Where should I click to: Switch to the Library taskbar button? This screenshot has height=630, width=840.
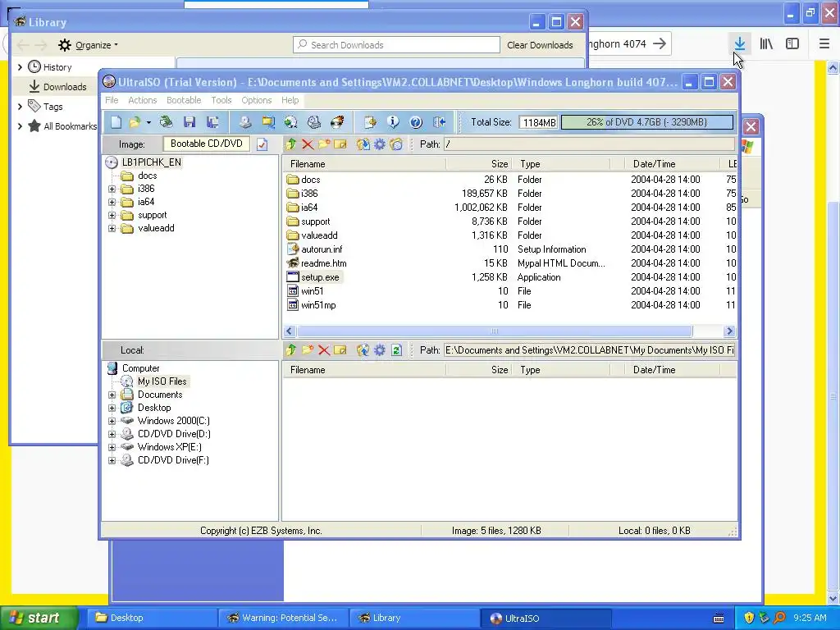point(414,618)
